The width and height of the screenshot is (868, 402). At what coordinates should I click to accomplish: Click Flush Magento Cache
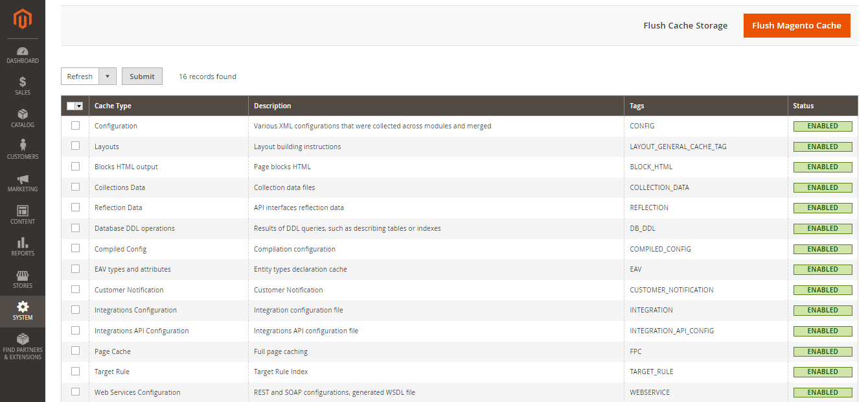(797, 25)
